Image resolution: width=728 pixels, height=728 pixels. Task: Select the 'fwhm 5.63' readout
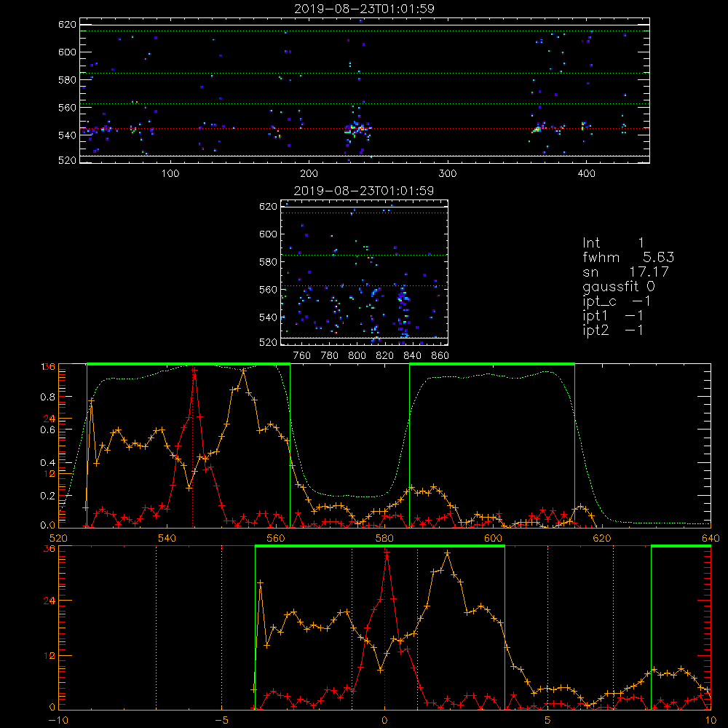click(628, 257)
